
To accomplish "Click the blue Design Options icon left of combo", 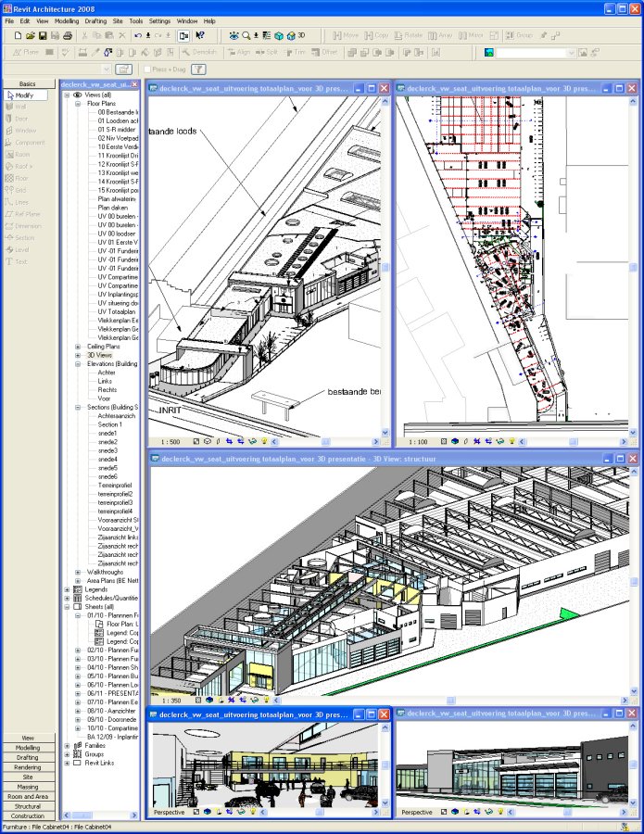I will 488,52.
